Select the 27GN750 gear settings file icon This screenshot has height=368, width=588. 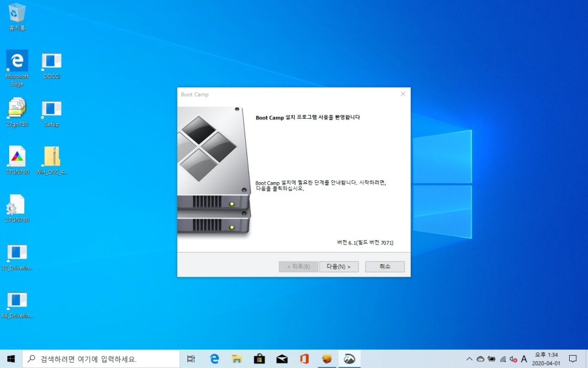pyautogui.click(x=17, y=208)
